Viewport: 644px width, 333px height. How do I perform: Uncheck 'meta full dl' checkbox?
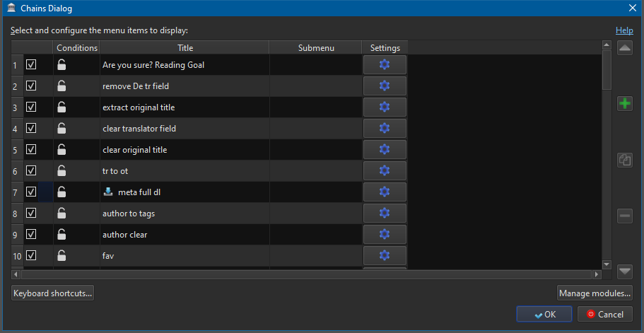31,192
